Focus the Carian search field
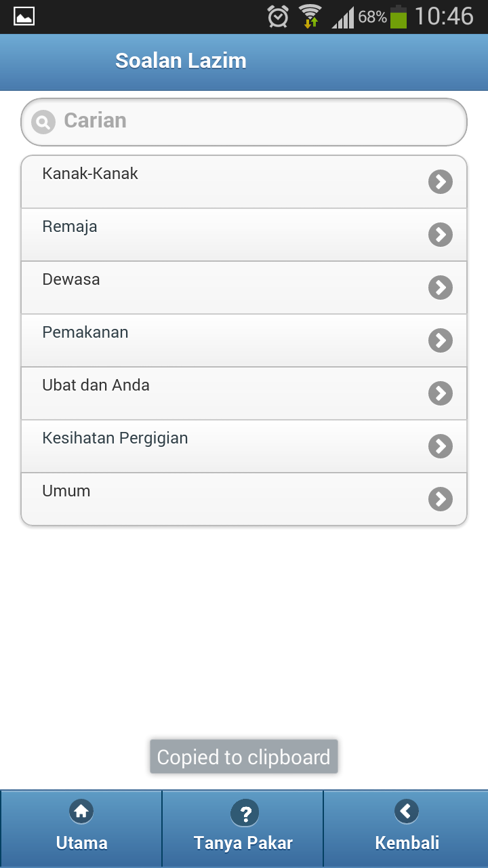488x868 pixels. [x=258, y=122]
